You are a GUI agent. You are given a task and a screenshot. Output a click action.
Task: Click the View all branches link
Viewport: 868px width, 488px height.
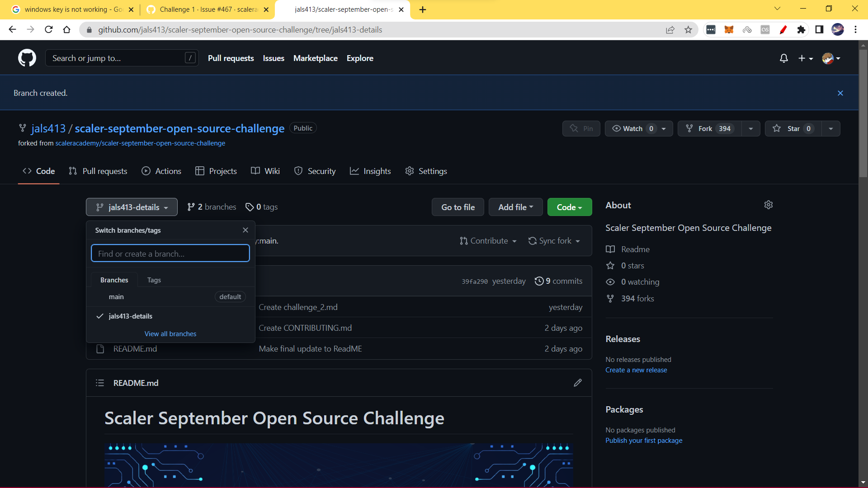[x=170, y=333]
